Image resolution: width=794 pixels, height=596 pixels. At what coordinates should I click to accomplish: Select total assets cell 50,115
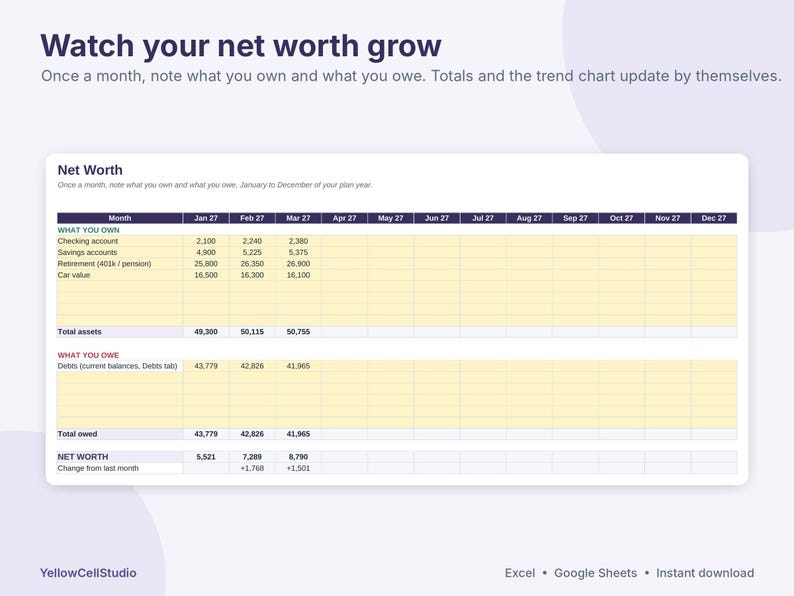click(x=252, y=332)
